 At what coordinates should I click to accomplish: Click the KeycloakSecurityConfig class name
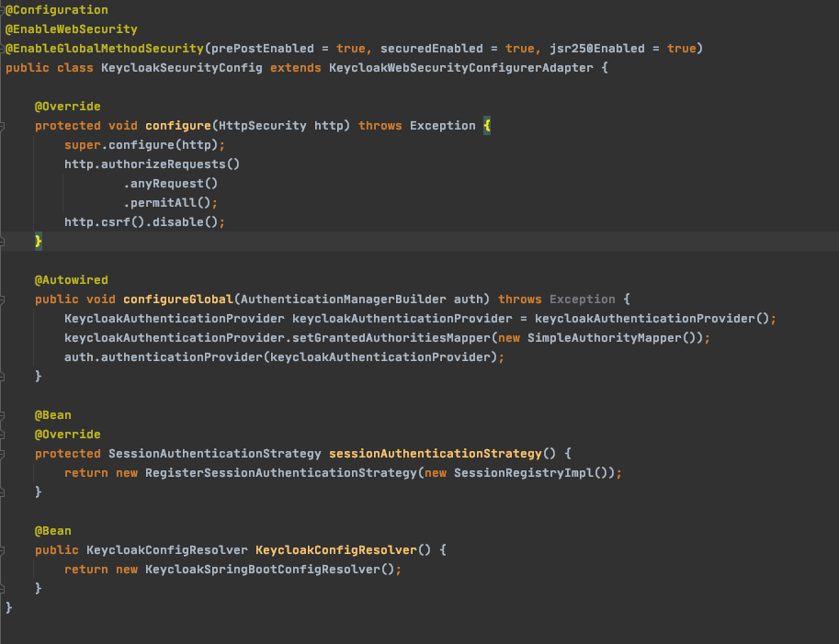(182, 68)
